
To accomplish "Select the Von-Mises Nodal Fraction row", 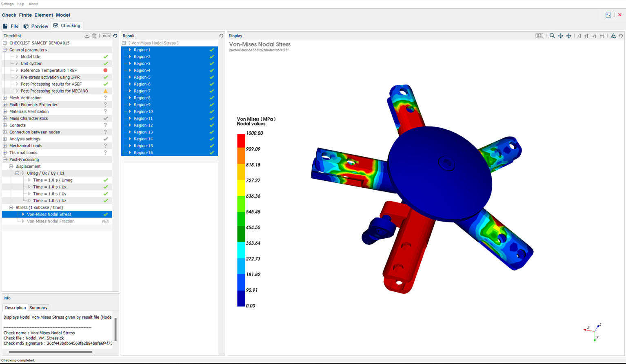I will 57,221.
